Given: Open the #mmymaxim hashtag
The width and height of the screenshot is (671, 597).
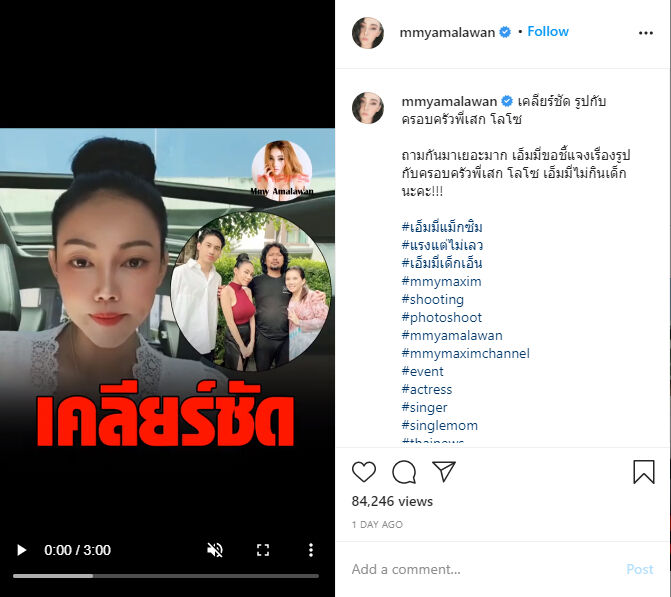Looking at the screenshot, I should pyautogui.click(x=441, y=282).
